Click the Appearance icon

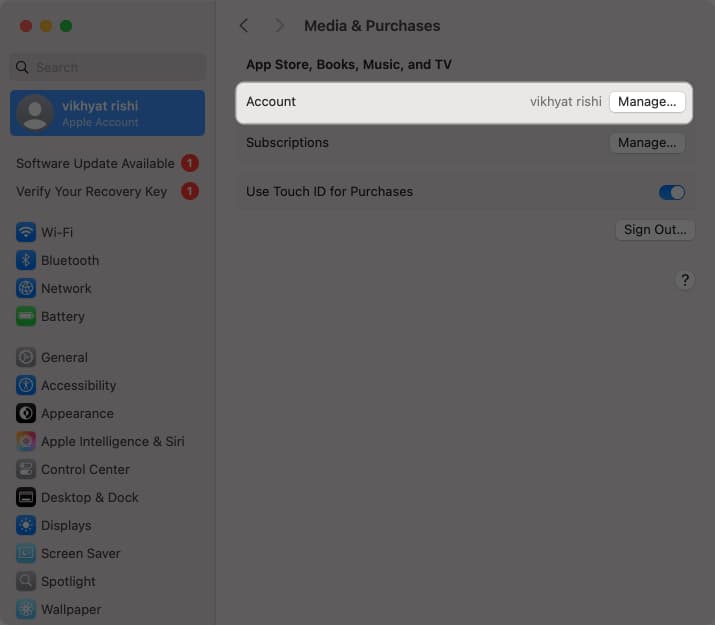(26, 413)
